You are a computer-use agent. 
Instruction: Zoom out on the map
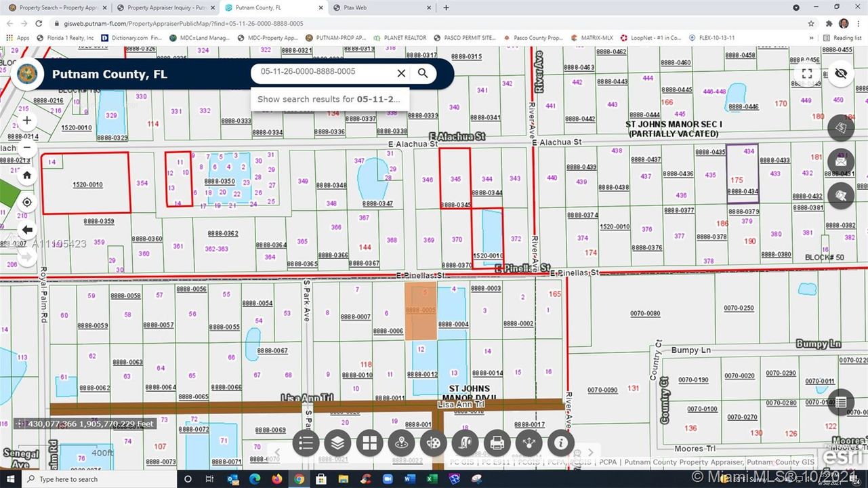(27, 147)
